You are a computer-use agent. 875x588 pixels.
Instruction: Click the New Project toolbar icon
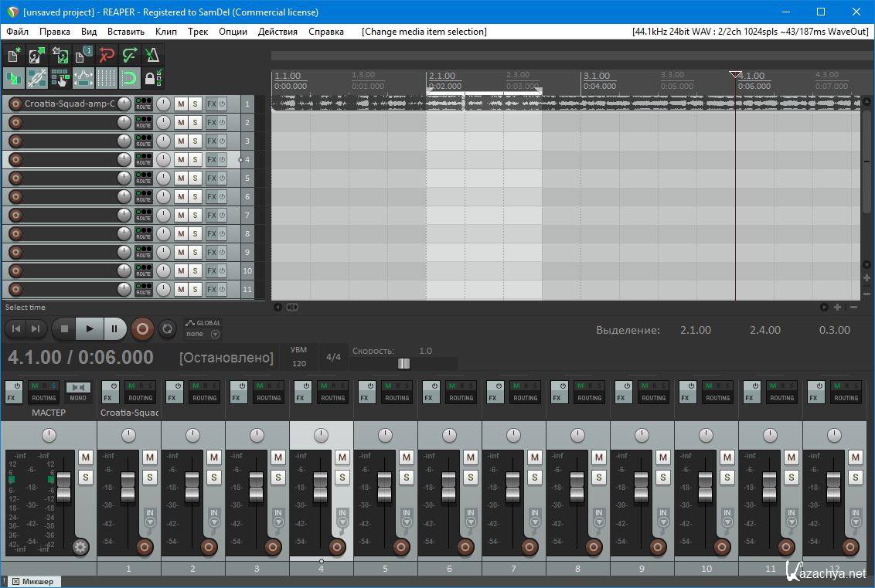tap(14, 55)
